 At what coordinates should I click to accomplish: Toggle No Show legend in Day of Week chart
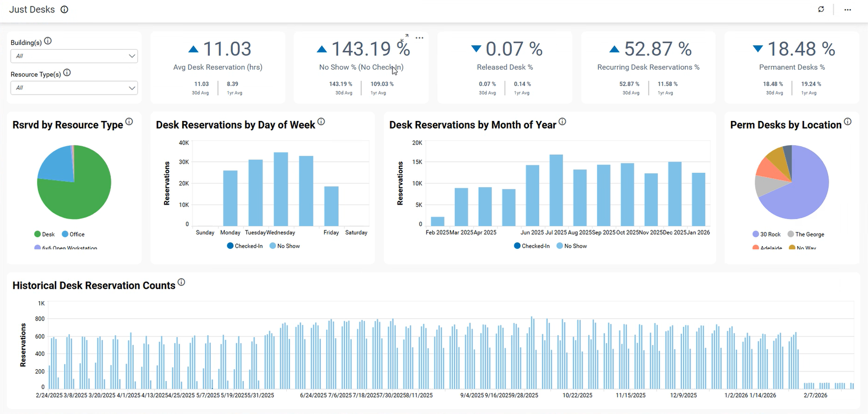(285, 246)
